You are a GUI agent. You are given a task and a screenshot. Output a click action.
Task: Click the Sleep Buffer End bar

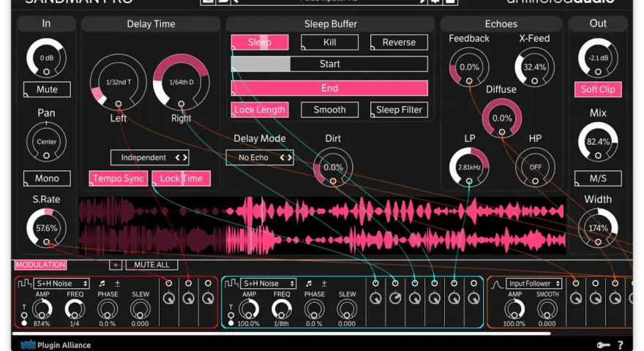(329, 88)
